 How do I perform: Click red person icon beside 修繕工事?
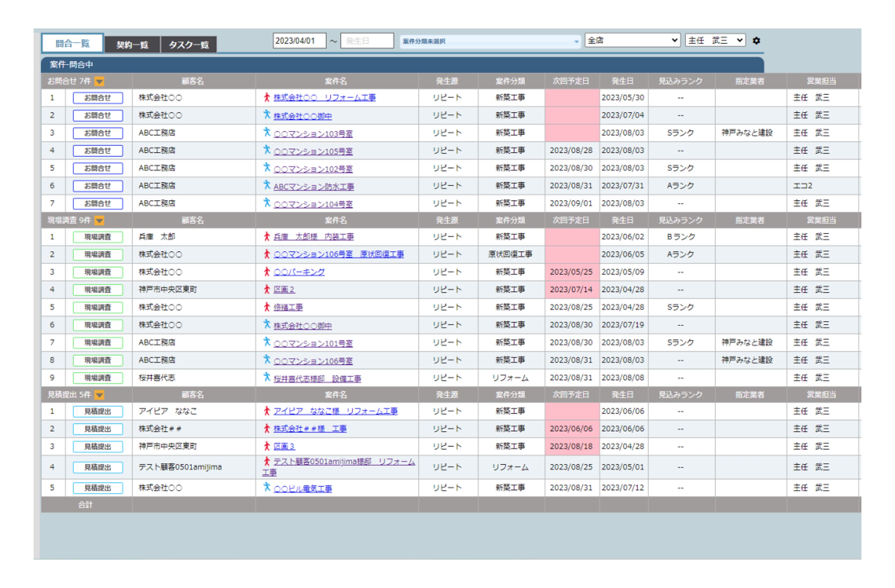tap(267, 307)
